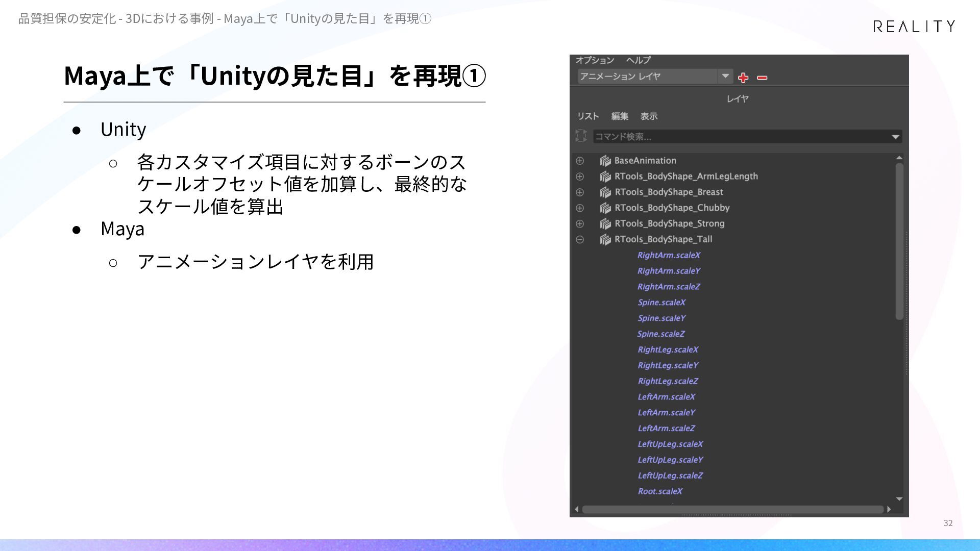The image size is (980, 551).
Task: Select the RightLeg.scaleY attribute
Action: 668,366
